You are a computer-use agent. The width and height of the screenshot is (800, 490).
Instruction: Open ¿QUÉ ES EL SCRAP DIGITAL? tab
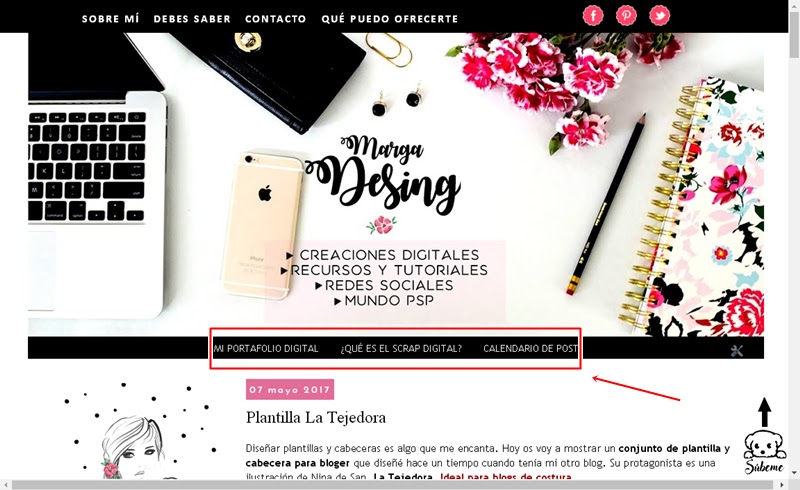(x=401, y=349)
